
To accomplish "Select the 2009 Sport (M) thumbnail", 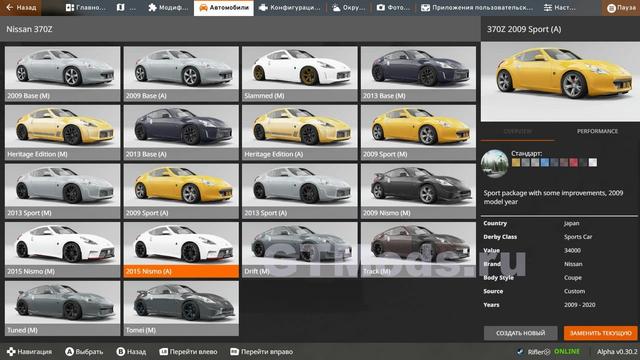I will tap(418, 133).
